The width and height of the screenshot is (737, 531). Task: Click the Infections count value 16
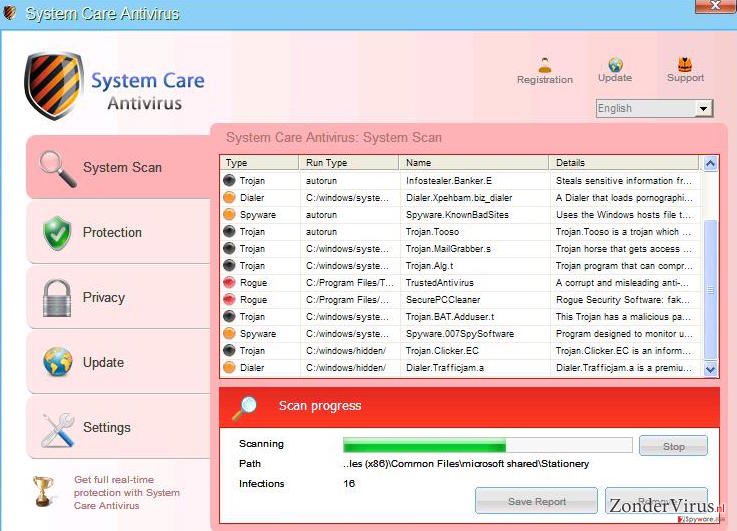coord(349,483)
